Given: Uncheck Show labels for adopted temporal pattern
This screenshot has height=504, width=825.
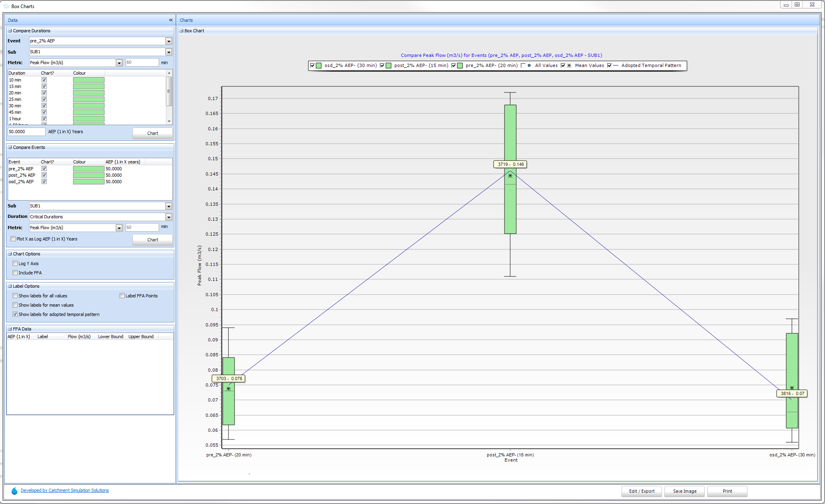Looking at the screenshot, I should (15, 314).
